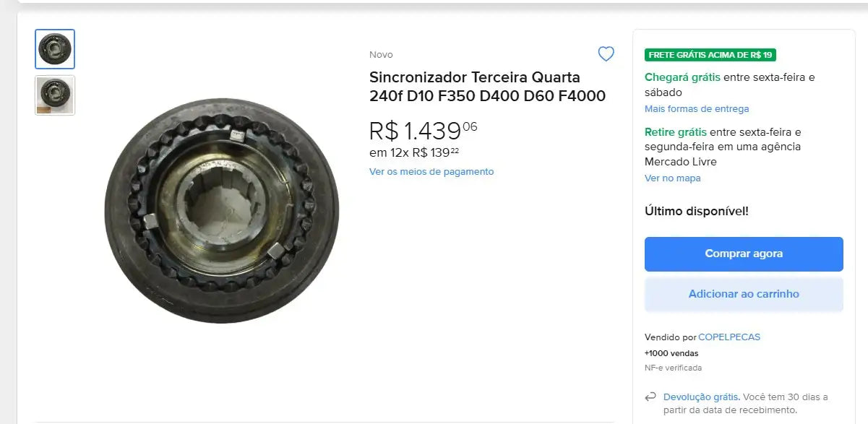Open Mais formas de entrega

point(696,108)
